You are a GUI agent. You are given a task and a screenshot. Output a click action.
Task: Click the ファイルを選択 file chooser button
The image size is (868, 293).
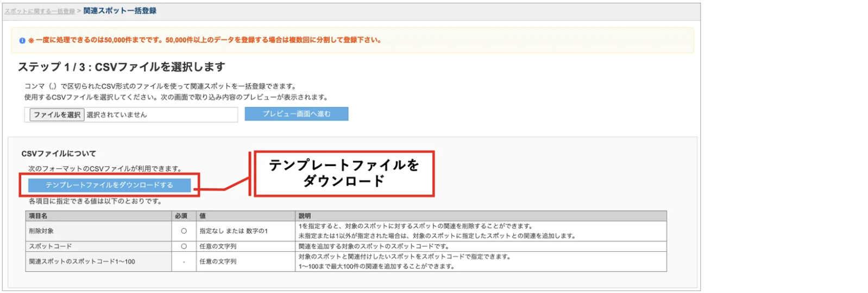[57, 115]
